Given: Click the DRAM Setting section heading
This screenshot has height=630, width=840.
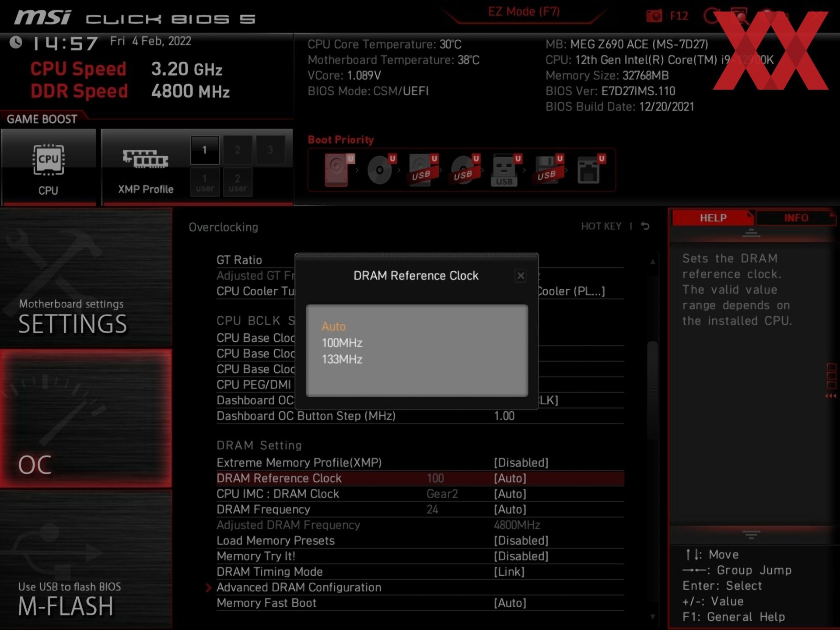Looking at the screenshot, I should click(x=259, y=445).
